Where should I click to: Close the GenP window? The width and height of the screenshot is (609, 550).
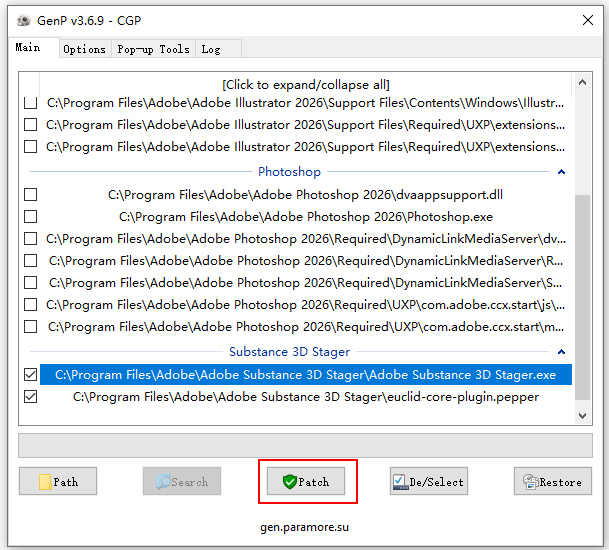point(588,20)
